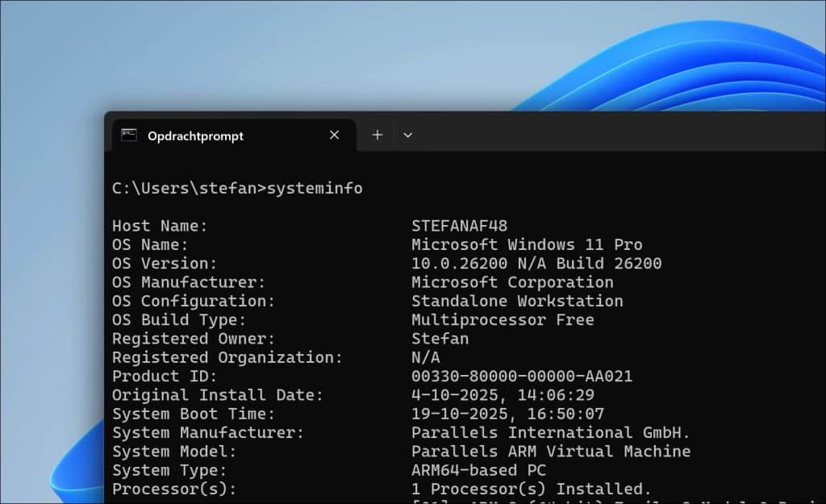
Task: Click the Product ID value
Action: [x=522, y=376]
